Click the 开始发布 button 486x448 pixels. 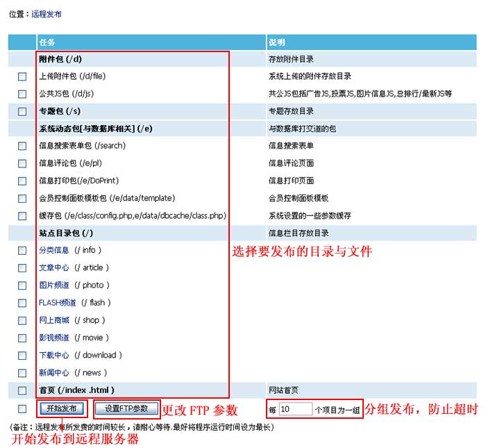click(x=62, y=408)
